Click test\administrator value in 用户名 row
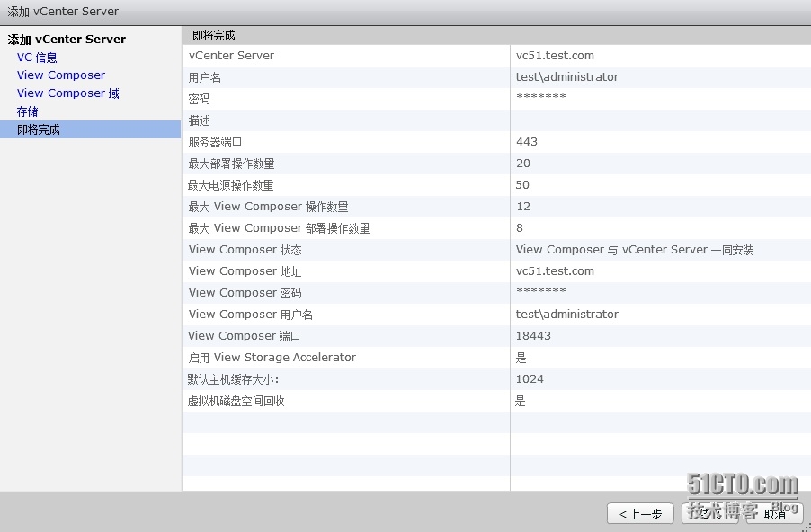The width and height of the screenshot is (811, 532). [566, 77]
